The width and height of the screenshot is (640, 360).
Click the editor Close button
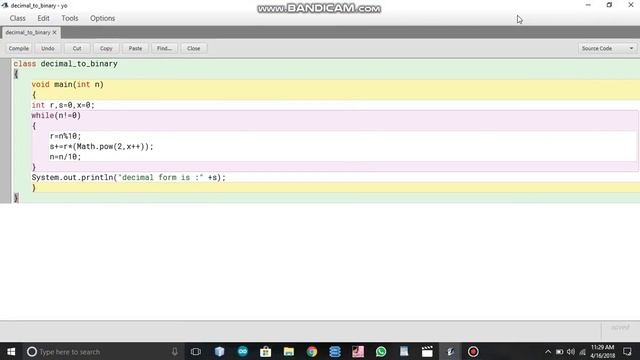point(193,48)
